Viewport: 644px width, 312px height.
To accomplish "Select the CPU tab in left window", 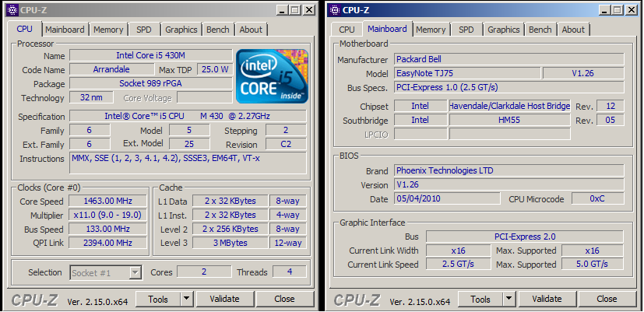I will [25, 29].
